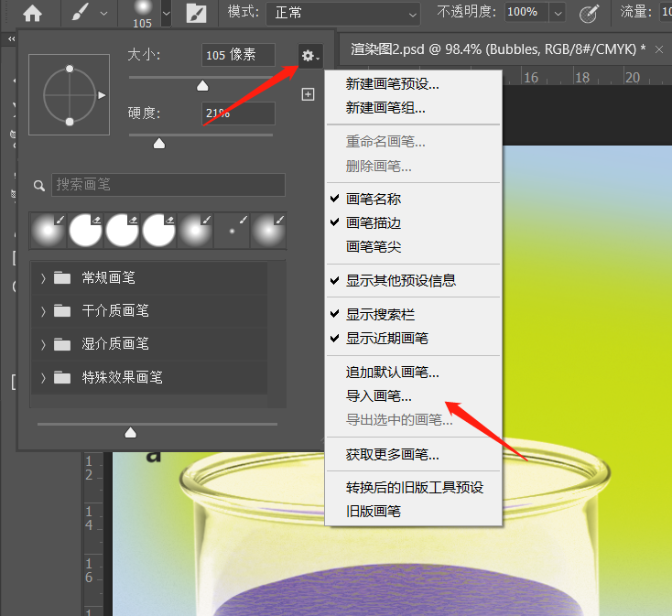Select the small dot recent brush thumbnail

[232, 231]
